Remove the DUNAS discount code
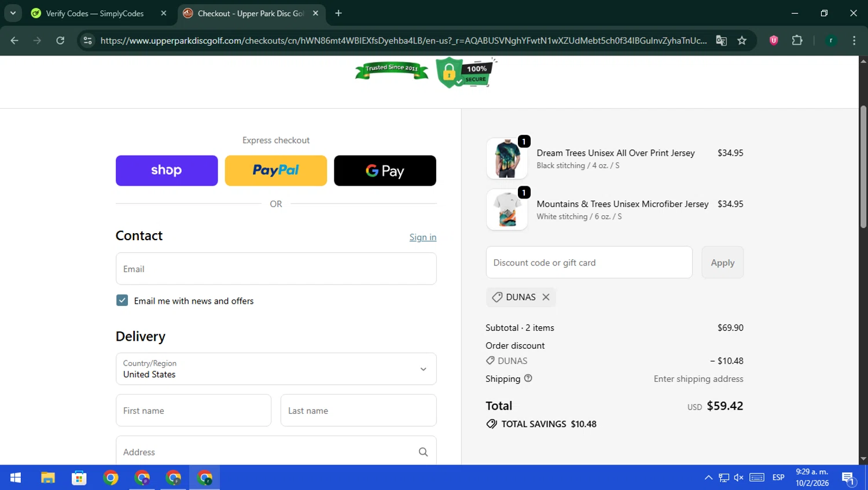Image resolution: width=868 pixels, height=490 pixels. [x=546, y=297]
